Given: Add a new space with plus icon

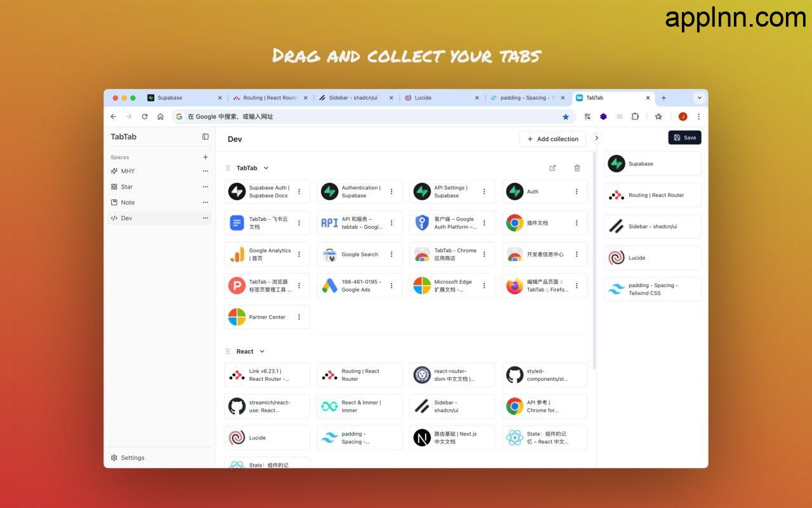Looking at the screenshot, I should (205, 157).
